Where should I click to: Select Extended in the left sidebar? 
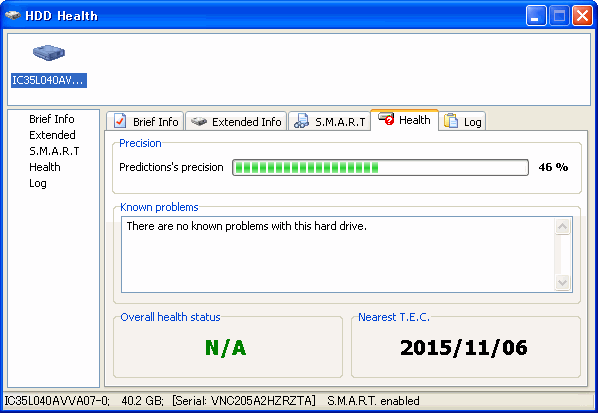(x=52, y=135)
